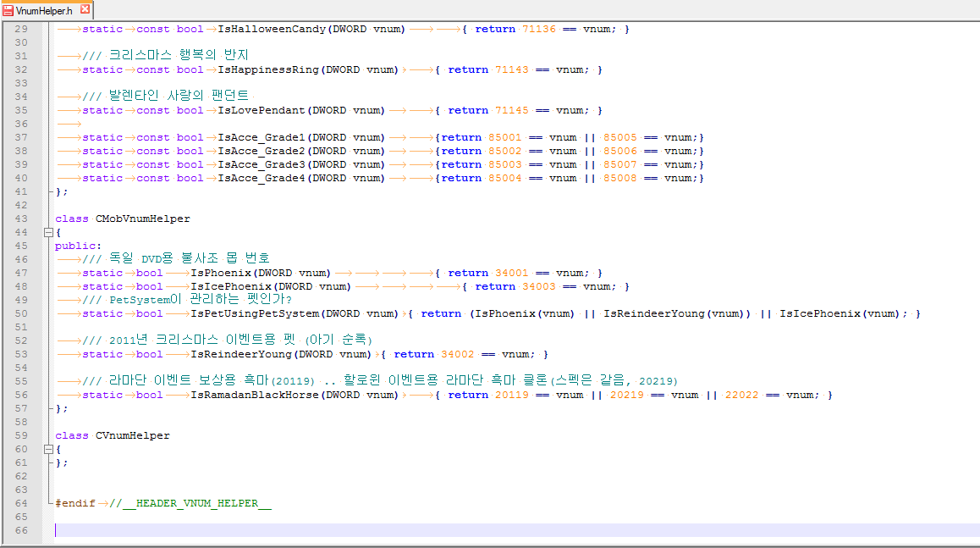The width and height of the screenshot is (980, 548).
Task: Click the number 20119 on line 56
Action: point(512,395)
